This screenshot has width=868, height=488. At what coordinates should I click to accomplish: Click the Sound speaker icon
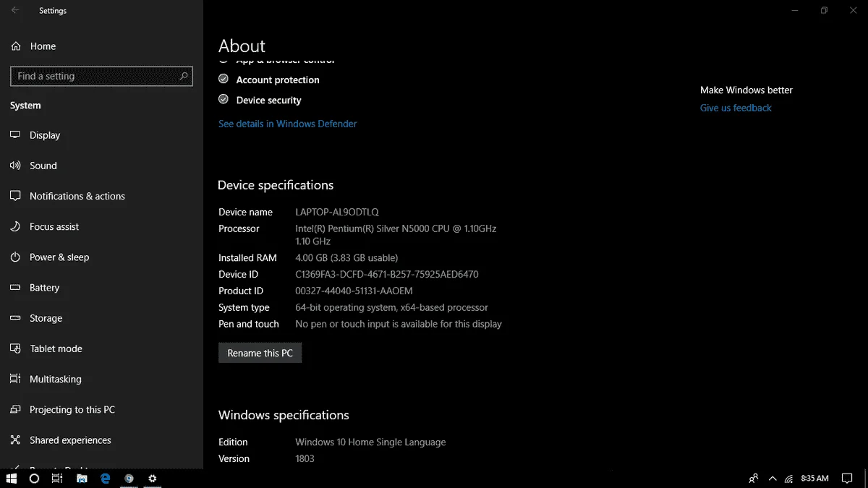pyautogui.click(x=15, y=166)
